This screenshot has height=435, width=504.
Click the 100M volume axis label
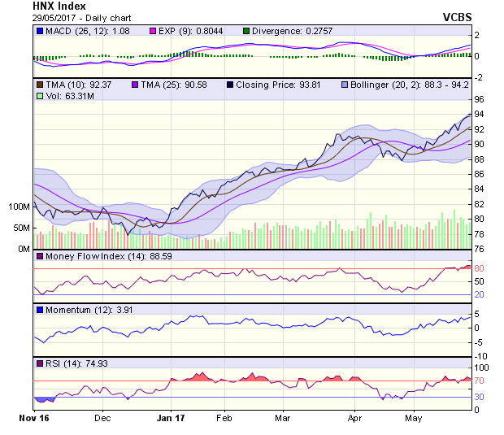coord(17,207)
